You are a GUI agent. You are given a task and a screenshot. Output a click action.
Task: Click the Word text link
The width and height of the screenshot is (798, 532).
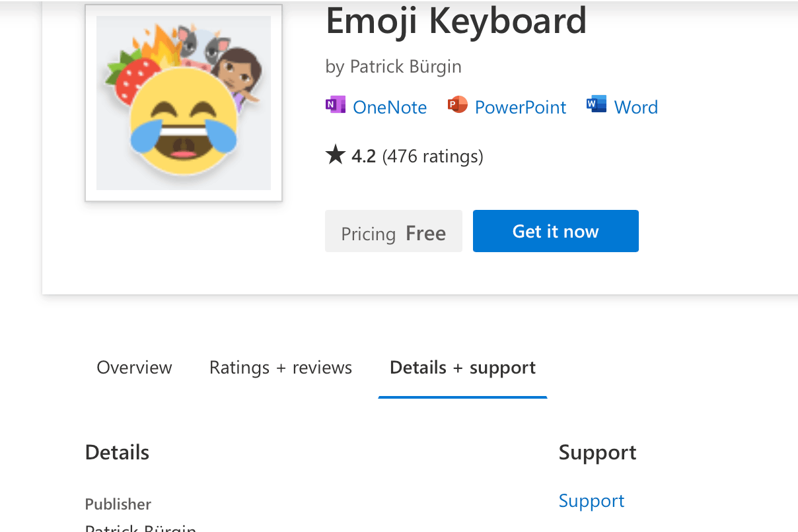point(635,106)
